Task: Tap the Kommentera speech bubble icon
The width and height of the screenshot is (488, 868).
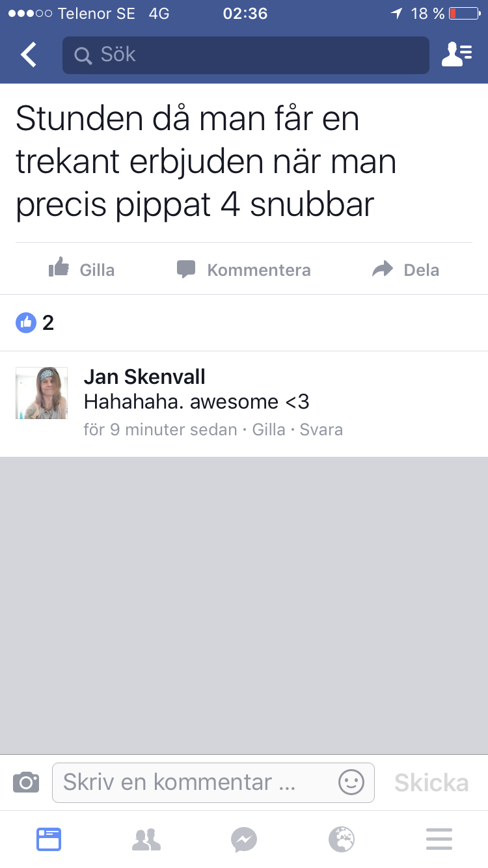Action: click(x=186, y=269)
